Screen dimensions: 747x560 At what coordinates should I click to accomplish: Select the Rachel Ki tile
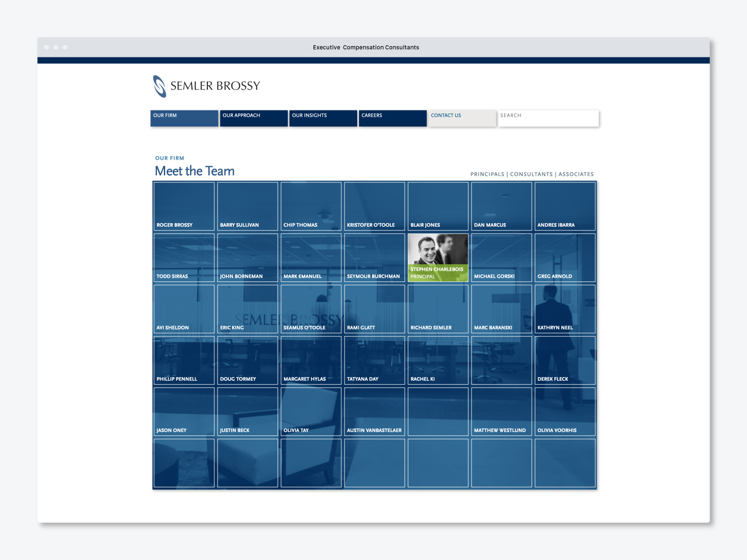coord(438,360)
